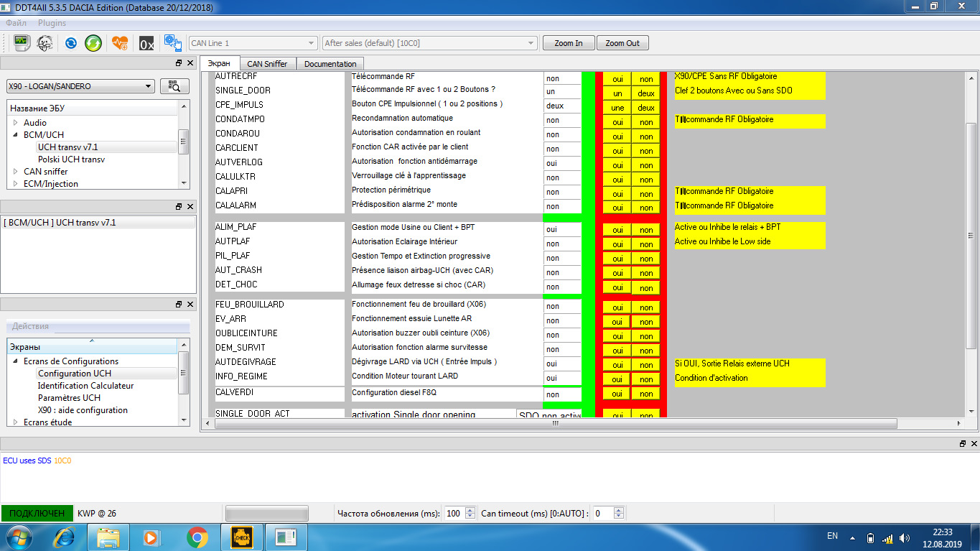Viewport: 980px width, 551px height.
Task: Show hidden system tray icons
Action: pyautogui.click(x=852, y=537)
